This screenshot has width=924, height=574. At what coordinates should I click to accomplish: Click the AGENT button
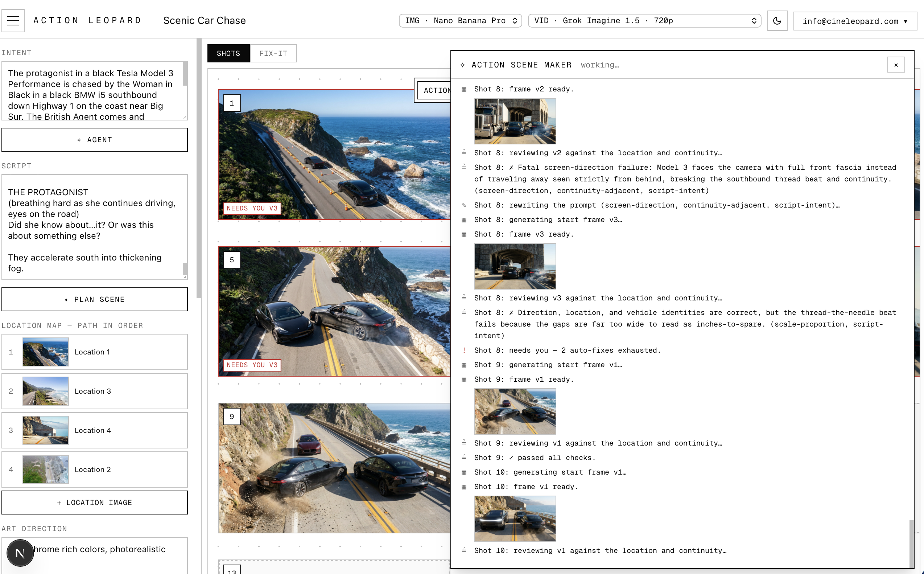point(94,140)
